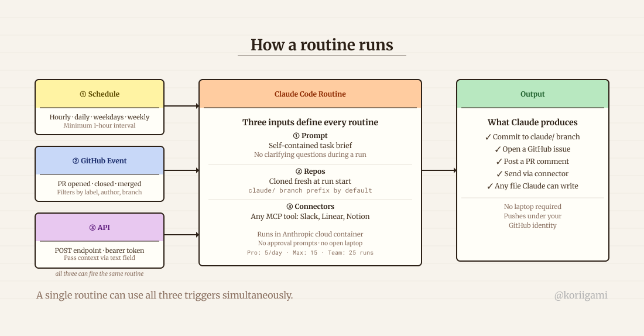The image size is (644, 336).
Task: Click 'POST endpoint · bearer token' text
Action: click(100, 251)
